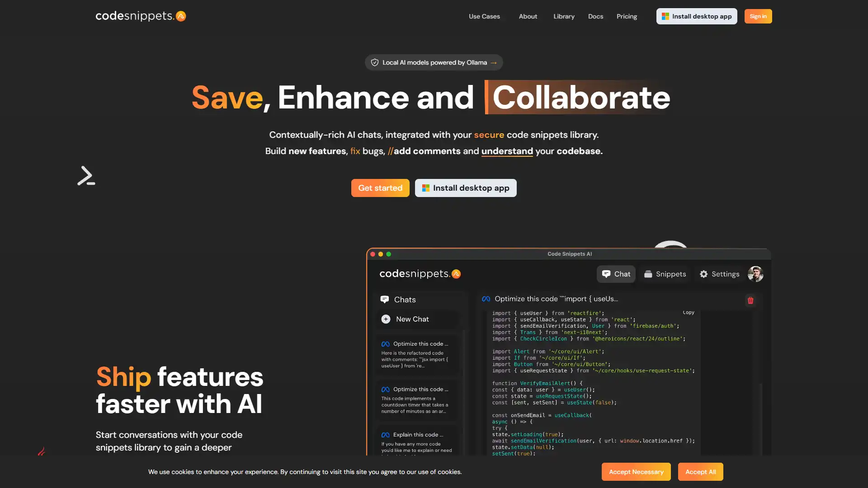Click the shield icon in Ollama banner

point(375,62)
